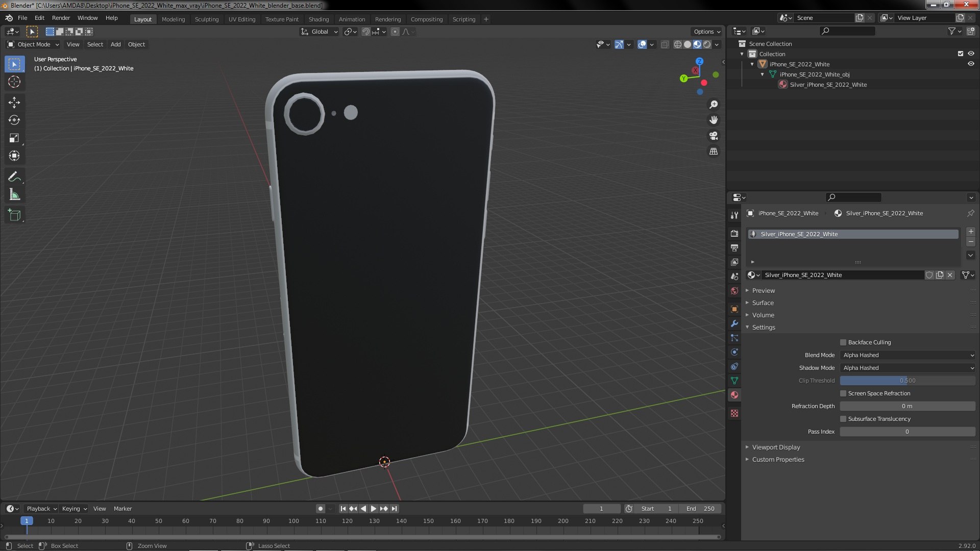The height and width of the screenshot is (551, 980).
Task: Expand the Surface panel
Action: (763, 303)
